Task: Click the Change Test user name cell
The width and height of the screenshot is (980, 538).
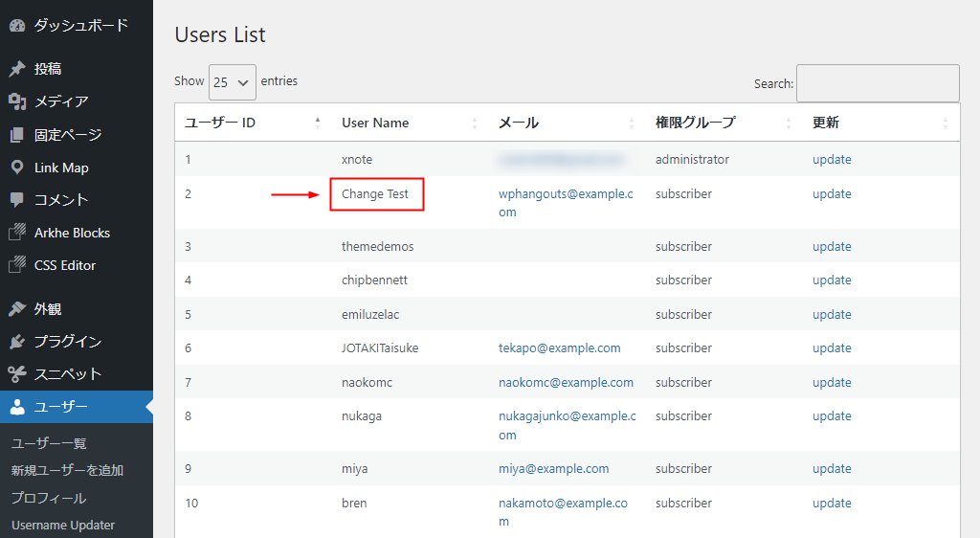Action: pyautogui.click(x=375, y=194)
